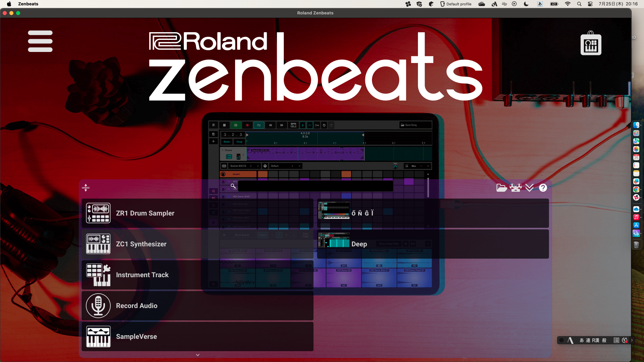This screenshot has width=644, height=362.
Task: Open the あ input source menu
Action: pyautogui.click(x=540, y=4)
